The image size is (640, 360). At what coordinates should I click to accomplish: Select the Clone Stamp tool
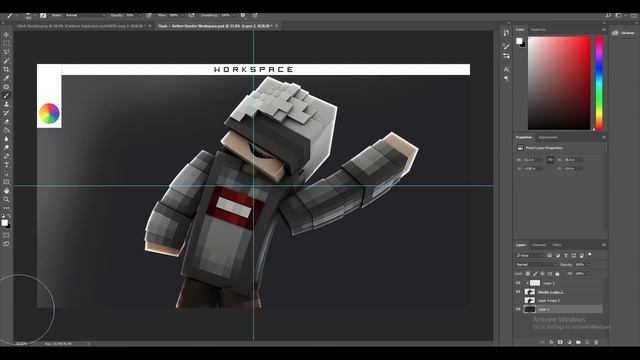point(6,104)
